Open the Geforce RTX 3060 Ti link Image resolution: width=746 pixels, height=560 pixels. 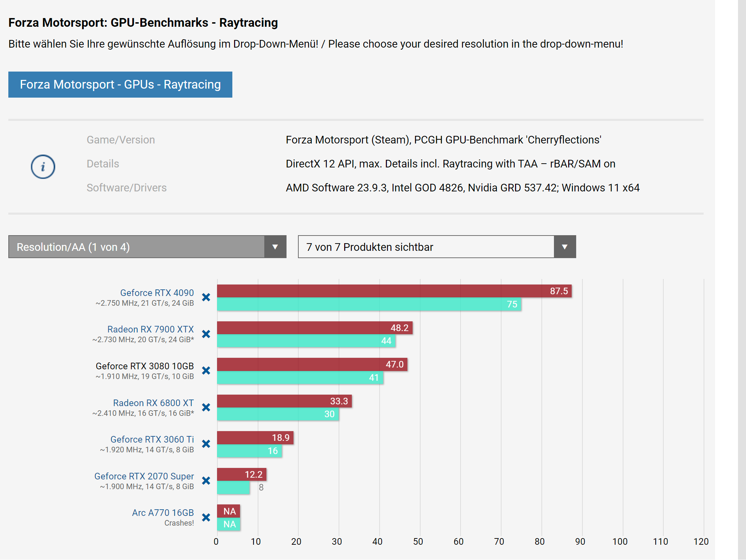click(x=152, y=439)
